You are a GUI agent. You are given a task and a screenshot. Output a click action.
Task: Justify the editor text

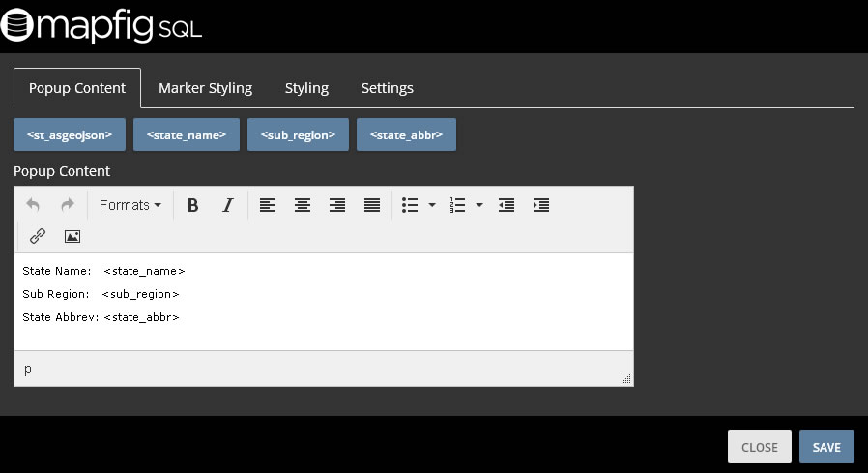click(372, 205)
